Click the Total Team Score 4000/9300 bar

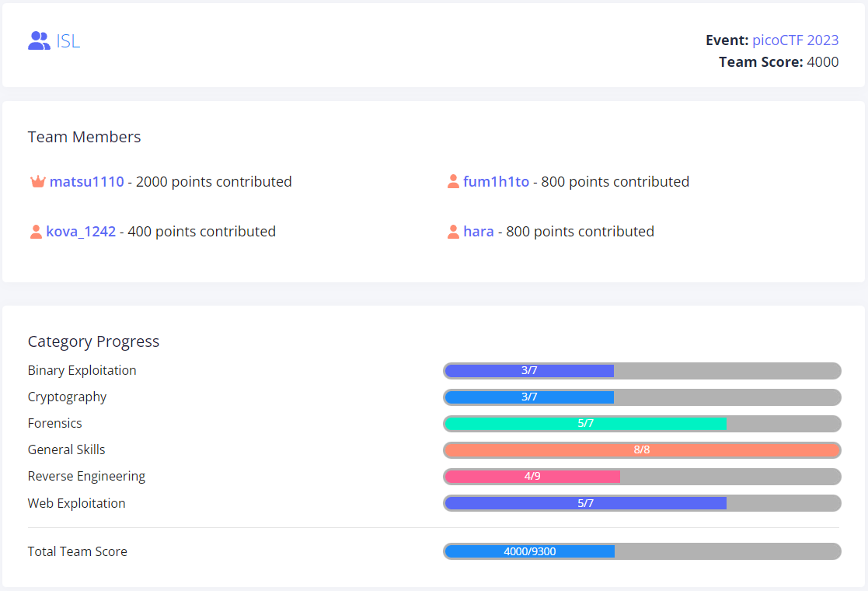point(642,551)
